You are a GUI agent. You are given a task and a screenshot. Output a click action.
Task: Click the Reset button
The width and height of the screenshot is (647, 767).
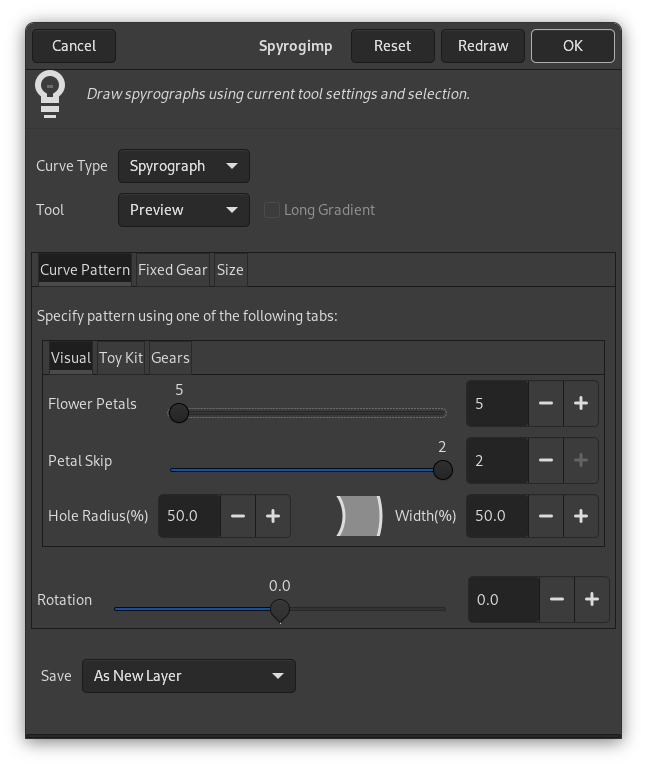[392, 46]
